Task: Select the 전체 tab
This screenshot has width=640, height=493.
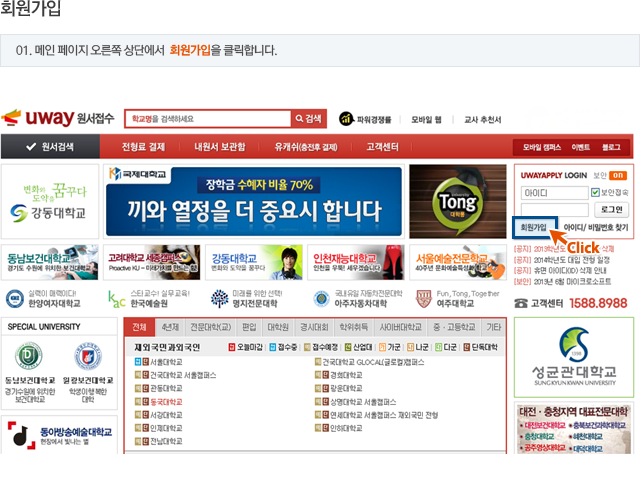Action: [x=139, y=327]
